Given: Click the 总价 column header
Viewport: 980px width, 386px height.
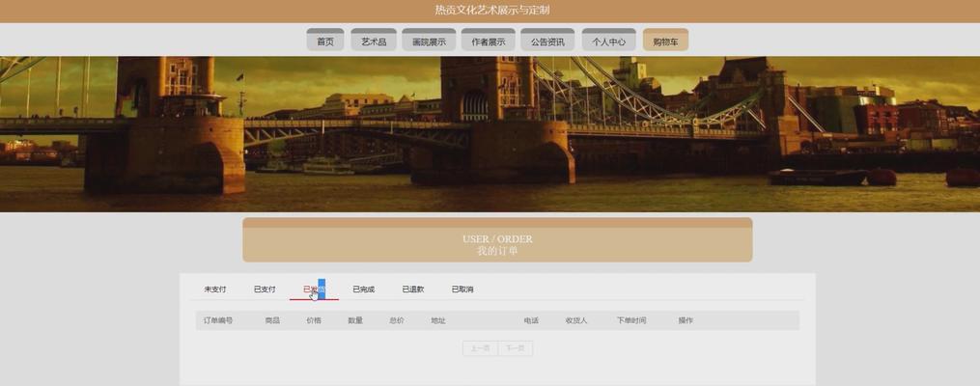Looking at the screenshot, I should [397, 320].
